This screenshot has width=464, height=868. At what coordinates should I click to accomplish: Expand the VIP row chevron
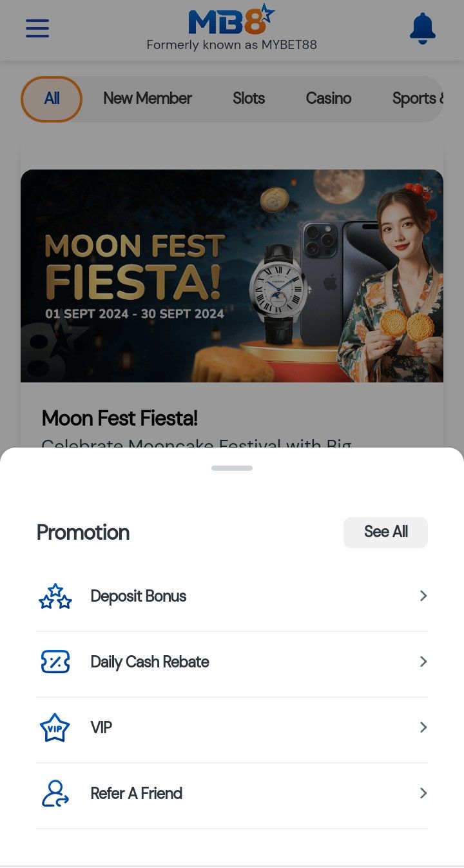pyautogui.click(x=423, y=728)
